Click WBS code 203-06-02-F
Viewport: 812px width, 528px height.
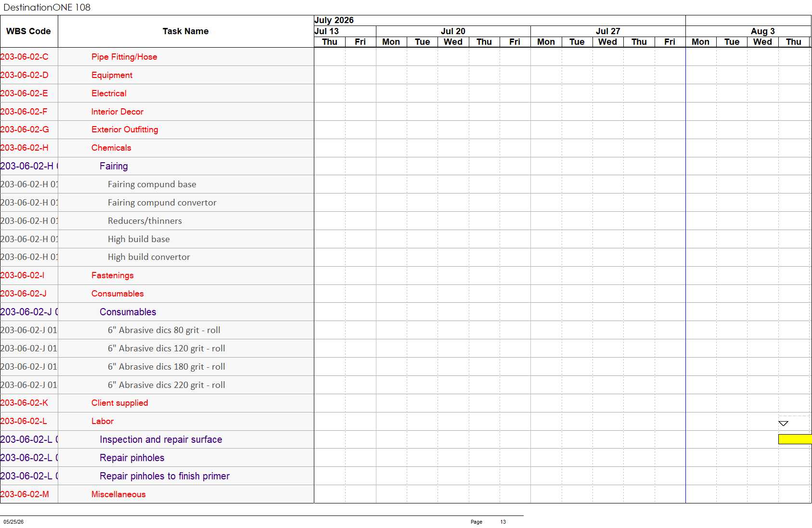click(24, 112)
